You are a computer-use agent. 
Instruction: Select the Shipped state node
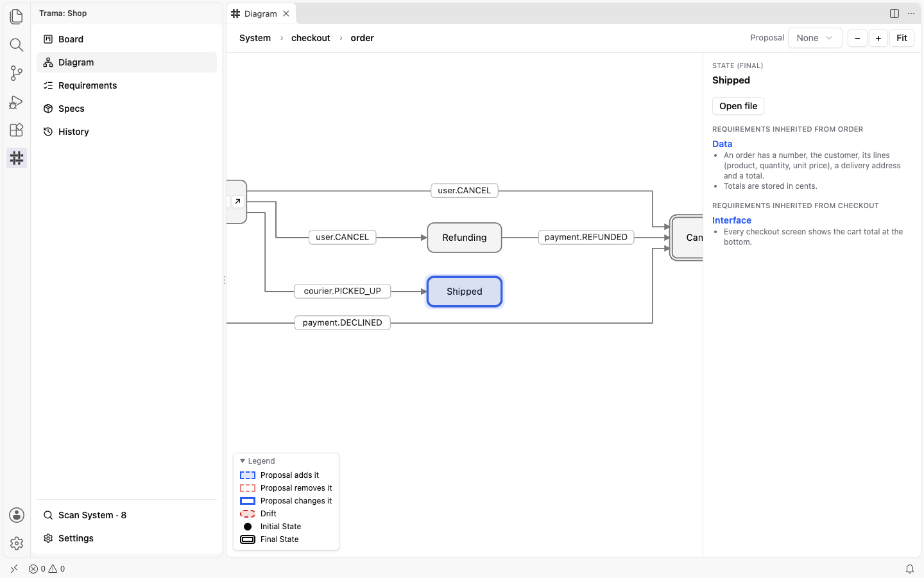point(465,292)
